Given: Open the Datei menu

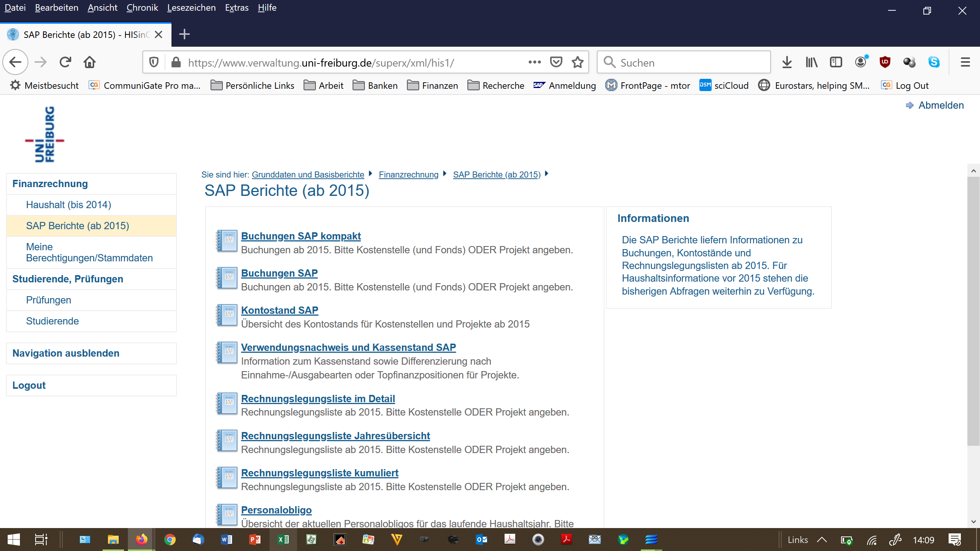Looking at the screenshot, I should (15, 8).
